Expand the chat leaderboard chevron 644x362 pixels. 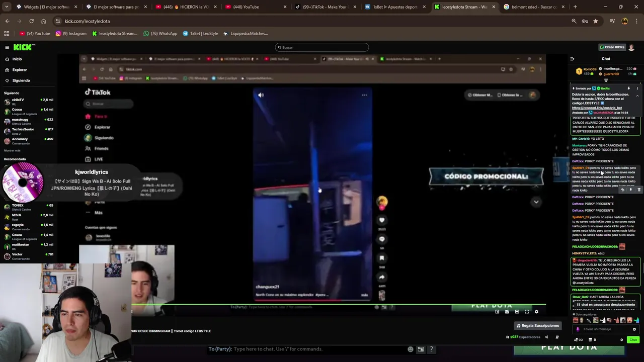tap(606, 80)
